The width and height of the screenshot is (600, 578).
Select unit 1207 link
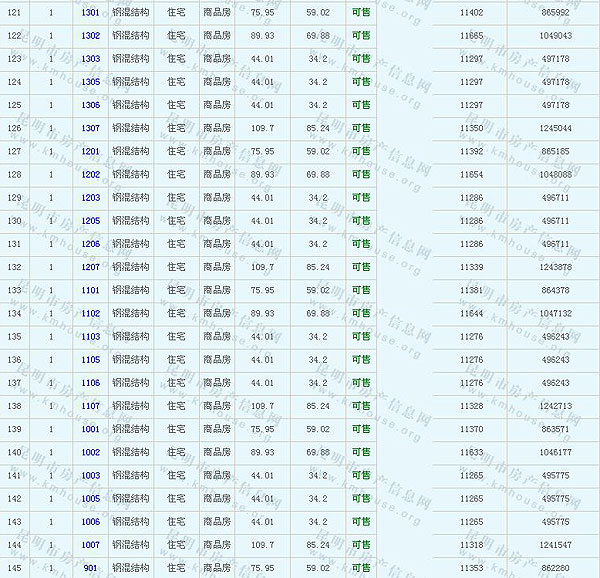point(91,267)
